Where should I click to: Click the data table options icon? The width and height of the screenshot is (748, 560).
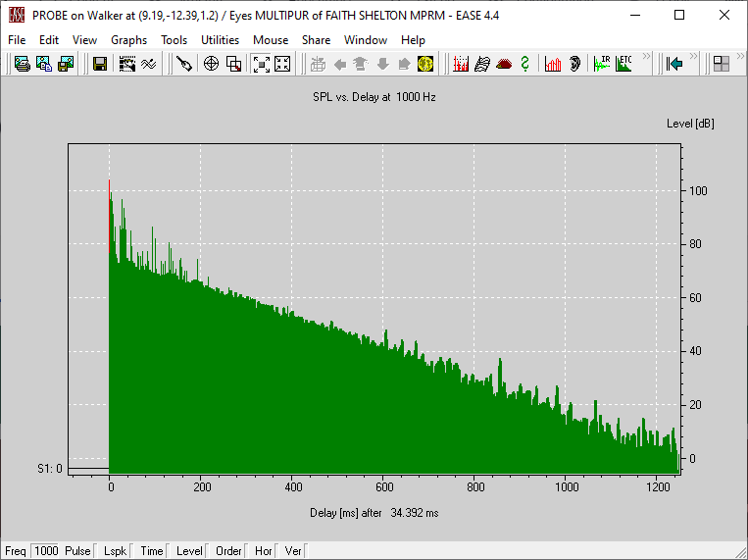pos(127,64)
